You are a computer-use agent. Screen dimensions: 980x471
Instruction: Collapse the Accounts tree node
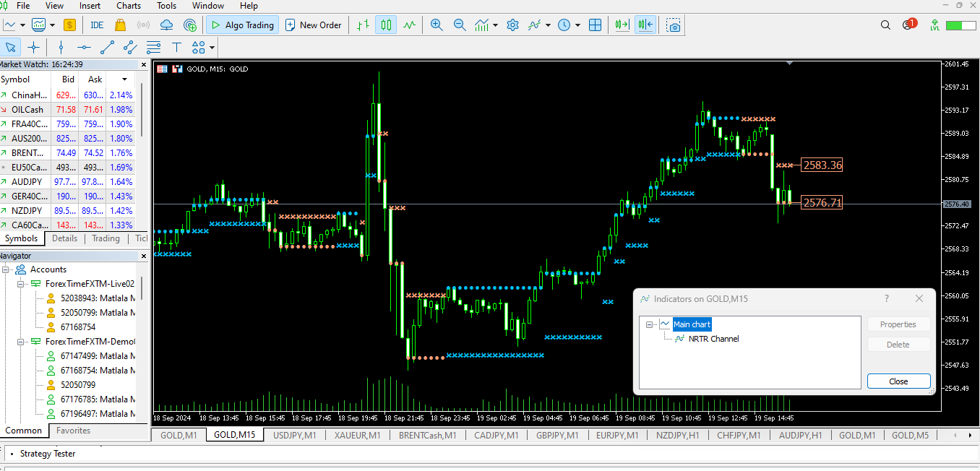[x=6, y=269]
